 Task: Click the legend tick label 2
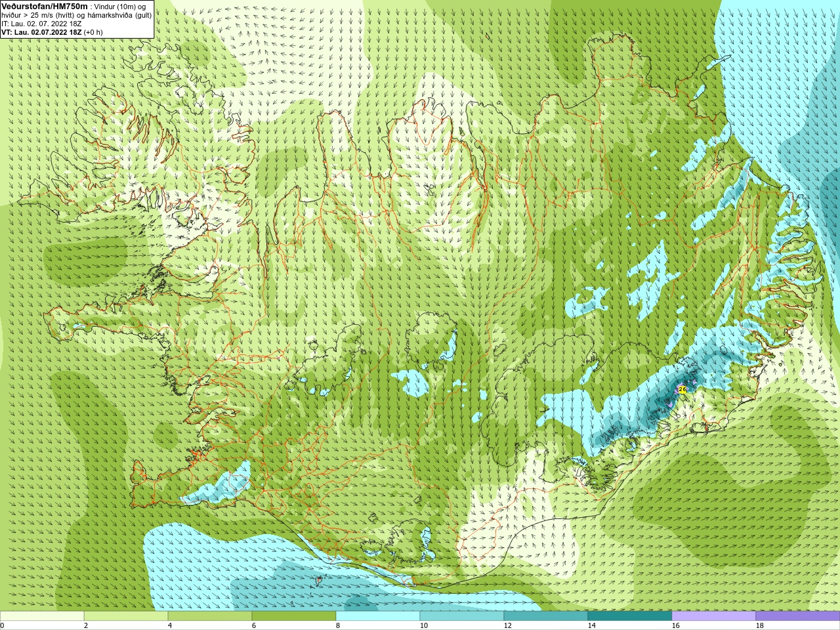[86, 625]
